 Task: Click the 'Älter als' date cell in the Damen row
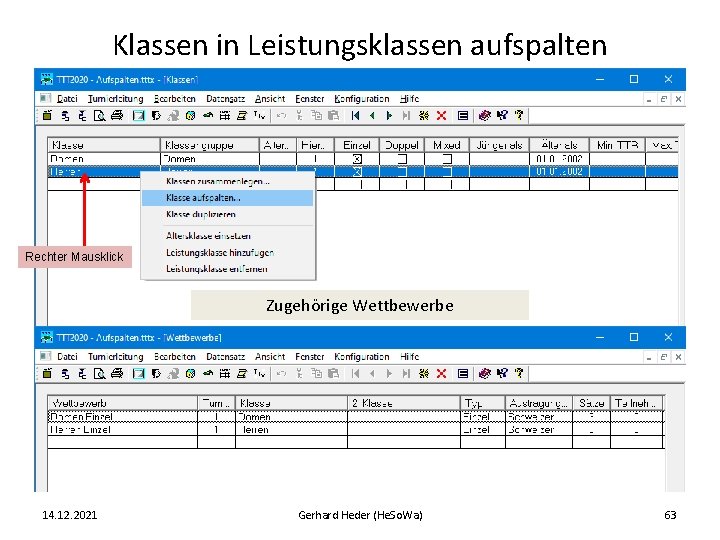pyautogui.click(x=559, y=159)
